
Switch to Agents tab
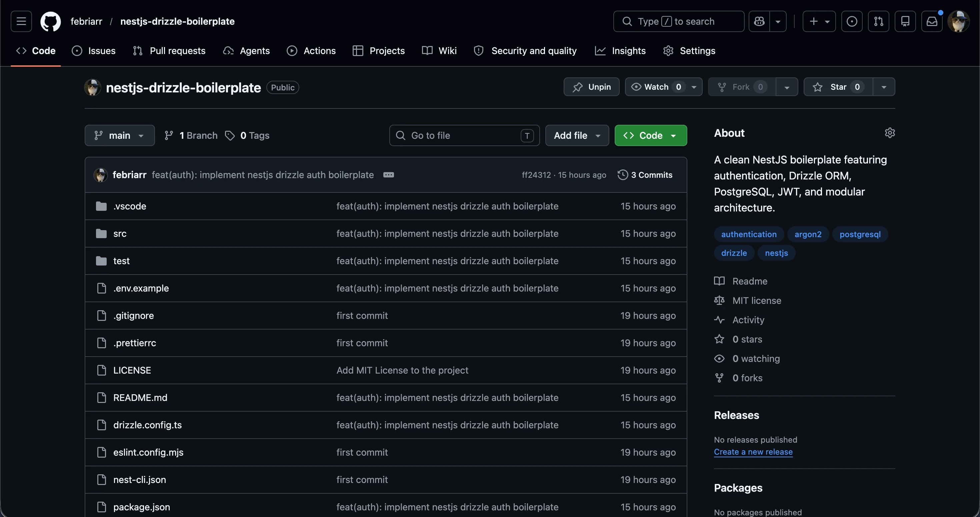coord(247,51)
